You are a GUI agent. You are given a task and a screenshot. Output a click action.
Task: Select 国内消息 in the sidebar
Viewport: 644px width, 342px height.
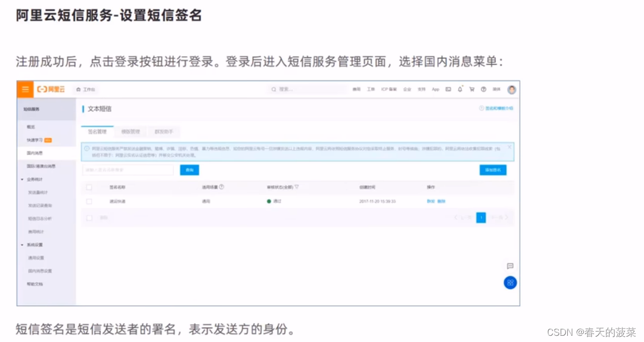pyautogui.click(x=35, y=153)
